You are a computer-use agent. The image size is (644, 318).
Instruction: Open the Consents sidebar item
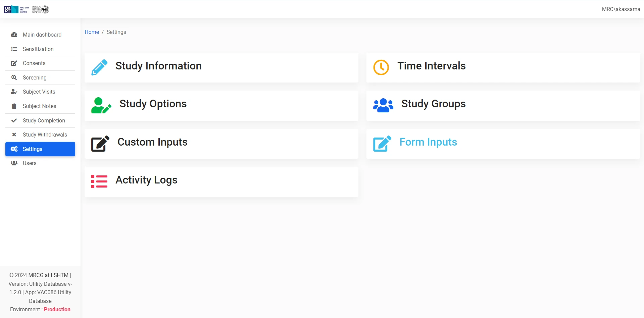tap(34, 63)
